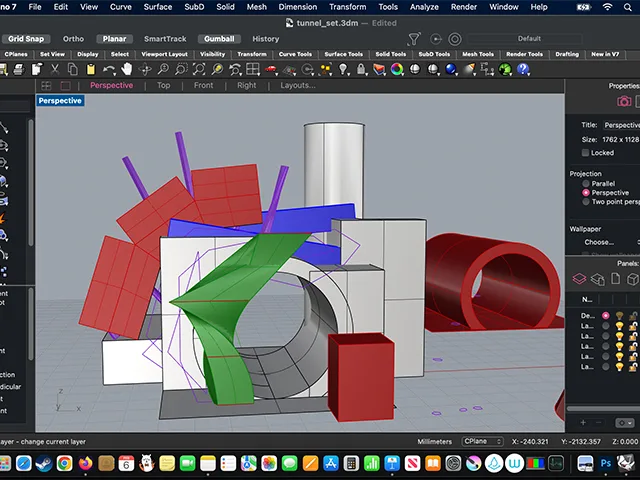Open Firefox from the Dock
This screenshot has height=480, width=640.
(x=85, y=463)
